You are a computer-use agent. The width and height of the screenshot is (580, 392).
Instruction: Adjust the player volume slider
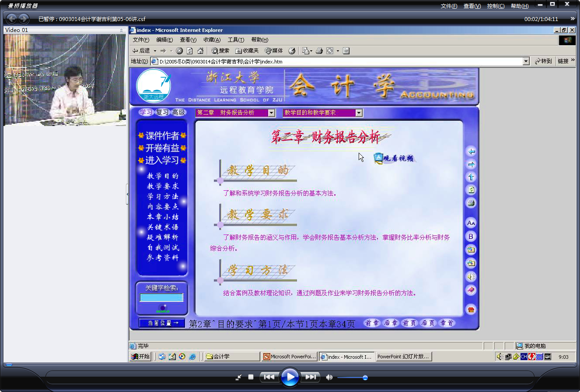[x=353, y=378]
